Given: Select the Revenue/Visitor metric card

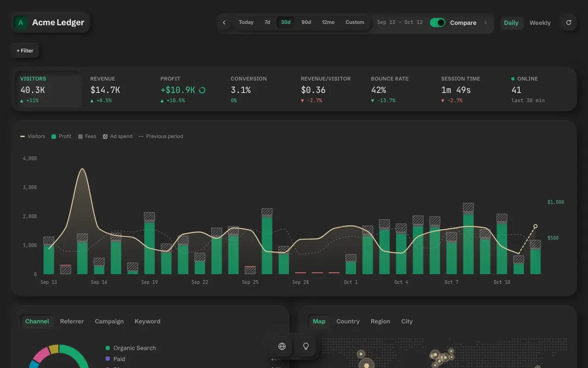Looking at the screenshot, I should 330,89.
